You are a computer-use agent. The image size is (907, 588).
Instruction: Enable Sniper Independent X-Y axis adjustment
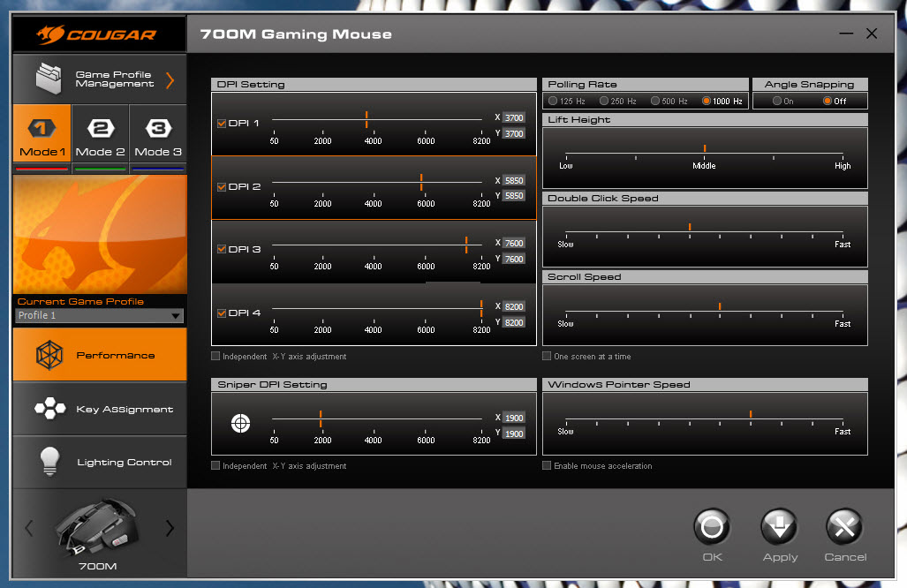[215, 465]
